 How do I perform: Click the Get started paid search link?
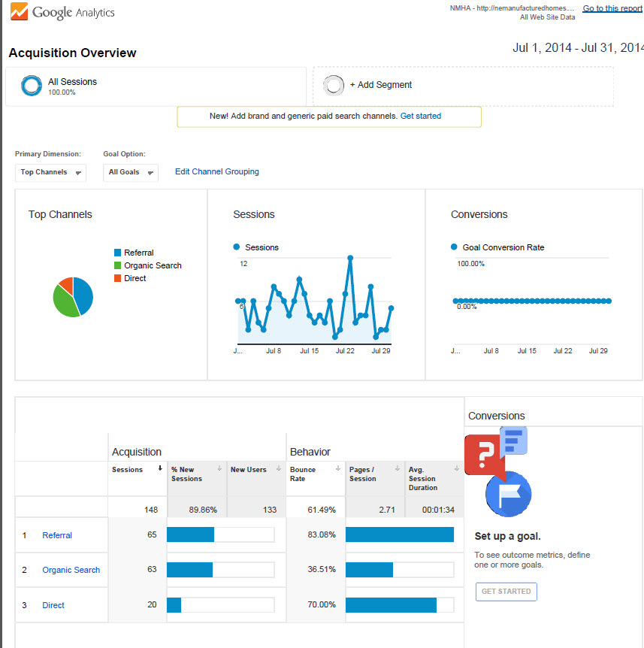coord(421,117)
